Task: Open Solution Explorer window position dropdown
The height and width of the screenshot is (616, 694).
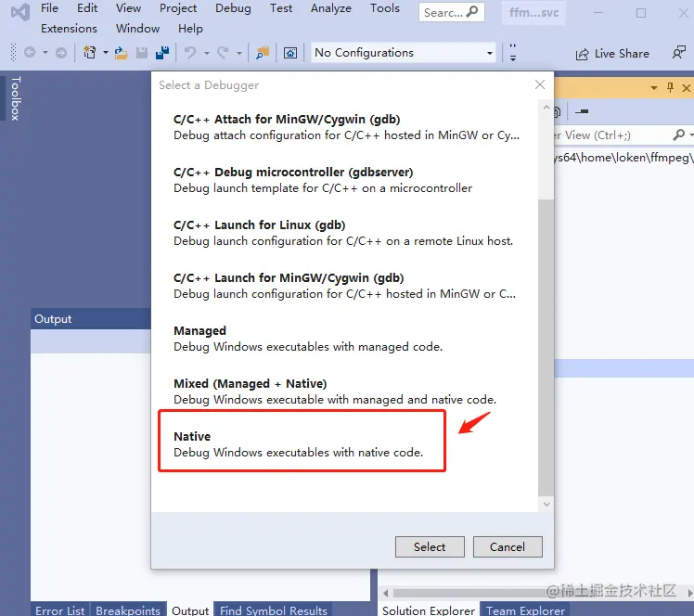Action: tap(654, 88)
